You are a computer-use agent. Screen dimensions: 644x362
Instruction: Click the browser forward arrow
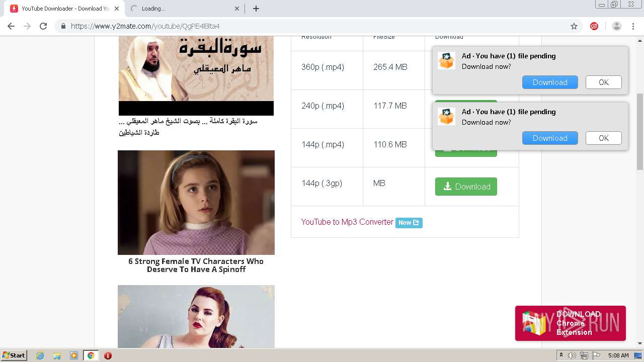pyautogui.click(x=27, y=26)
